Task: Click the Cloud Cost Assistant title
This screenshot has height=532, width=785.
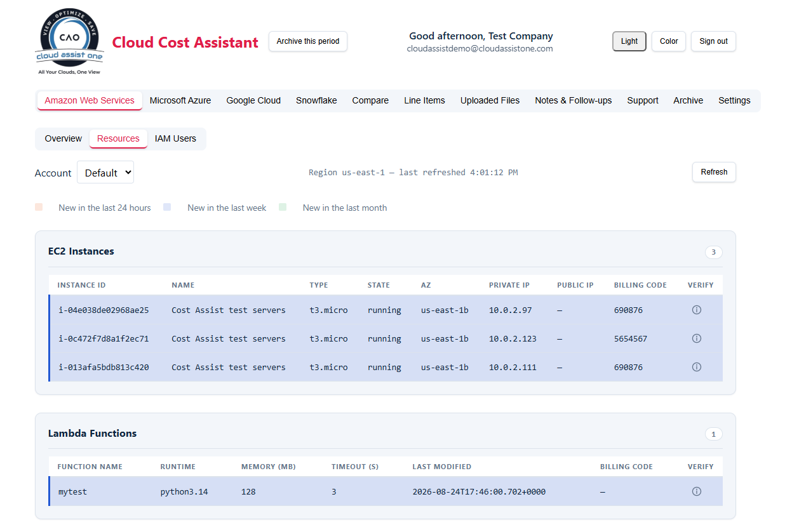Action: point(185,43)
